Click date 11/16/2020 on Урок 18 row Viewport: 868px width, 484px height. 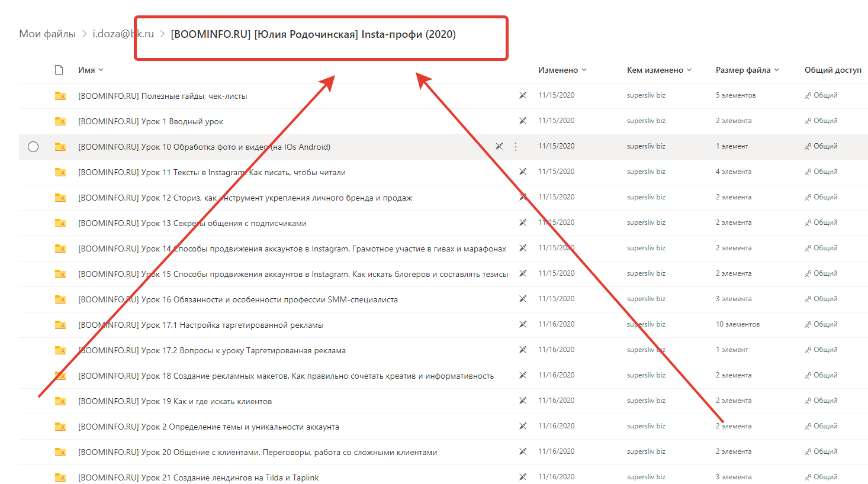(x=556, y=375)
